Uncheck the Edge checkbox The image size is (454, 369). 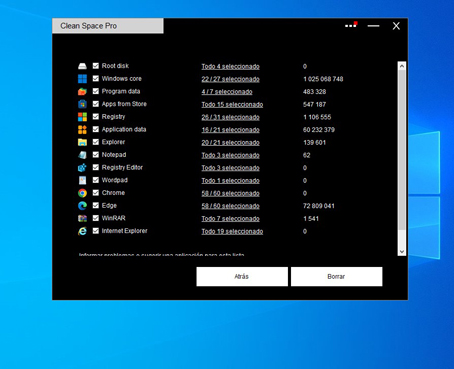click(96, 205)
